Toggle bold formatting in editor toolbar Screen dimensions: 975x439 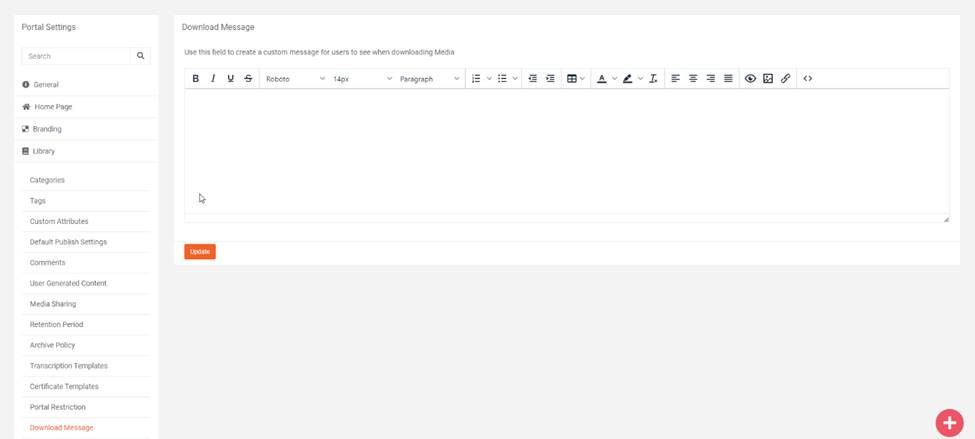coord(196,79)
